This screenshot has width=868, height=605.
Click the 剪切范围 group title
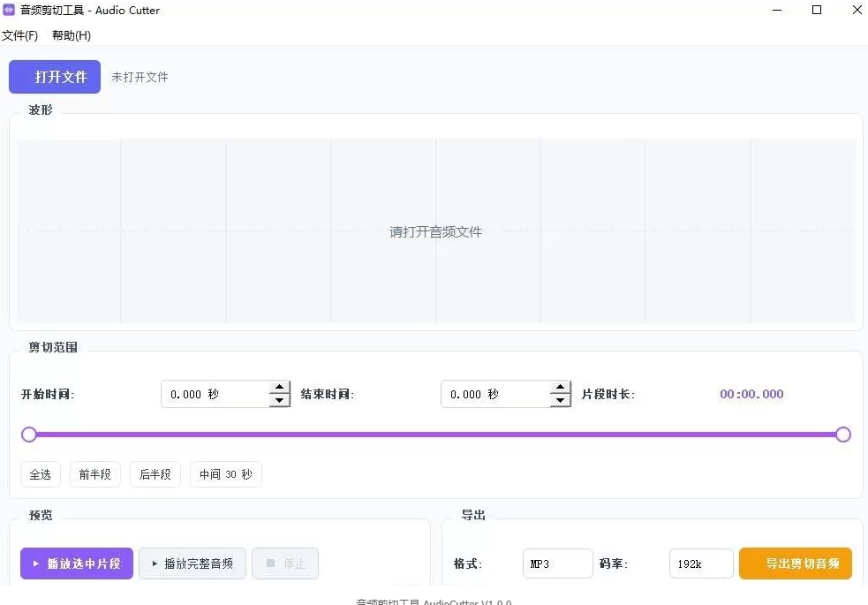pyautogui.click(x=53, y=347)
